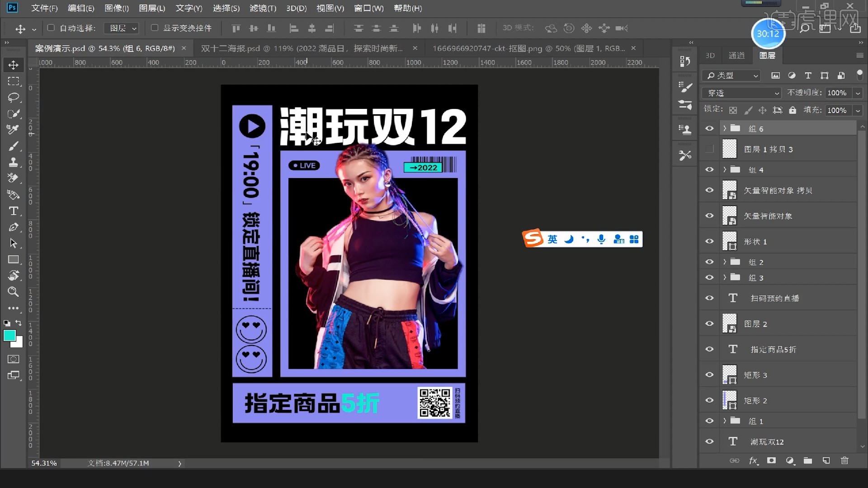Select the Rectangular Marquee tool
This screenshot has height=488, width=868.
coord(13,81)
